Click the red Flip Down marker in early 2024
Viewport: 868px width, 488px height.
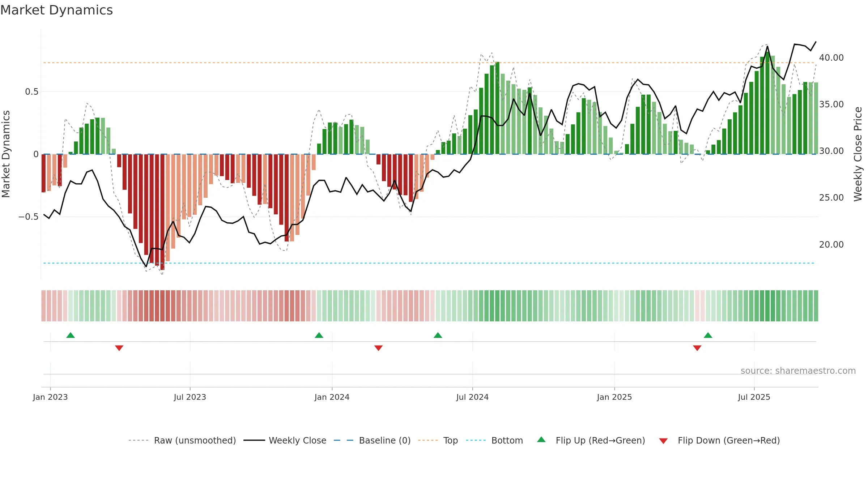(x=378, y=348)
